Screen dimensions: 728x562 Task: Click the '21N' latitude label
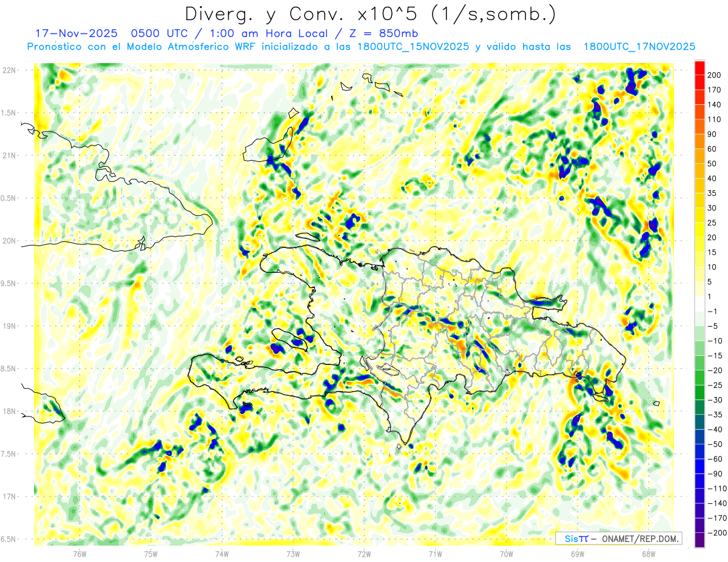pyautogui.click(x=9, y=156)
